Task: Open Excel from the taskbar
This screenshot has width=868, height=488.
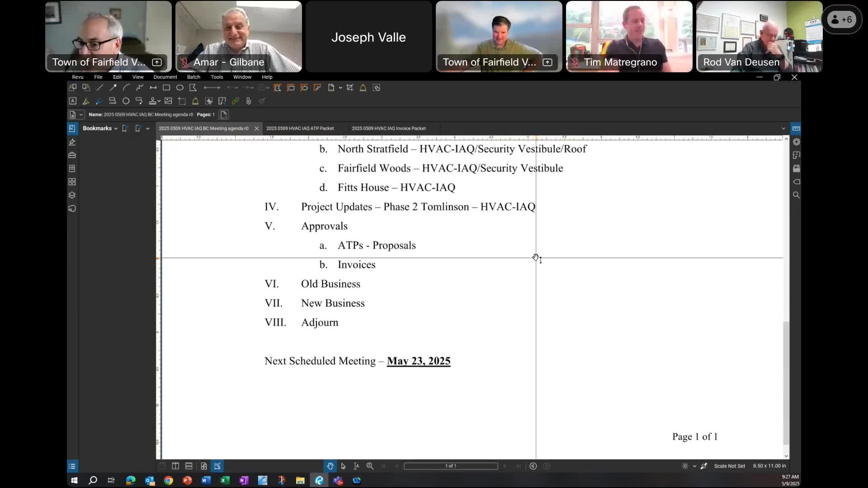Action: (x=225, y=480)
